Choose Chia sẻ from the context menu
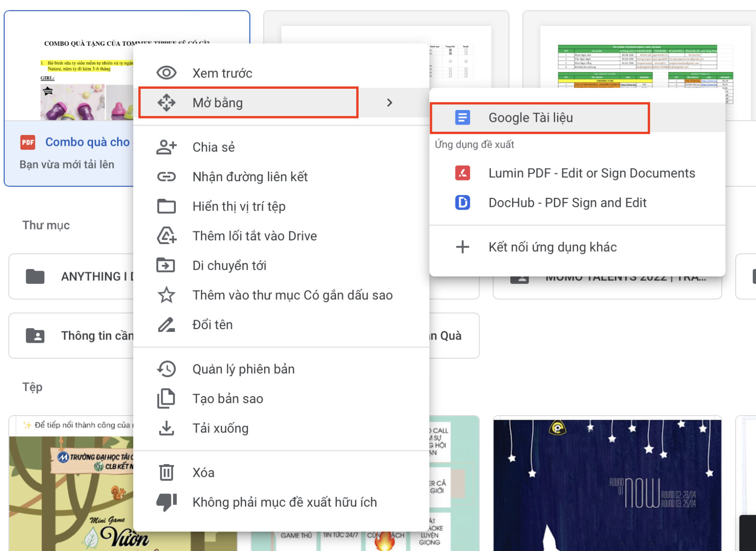 (281, 147)
